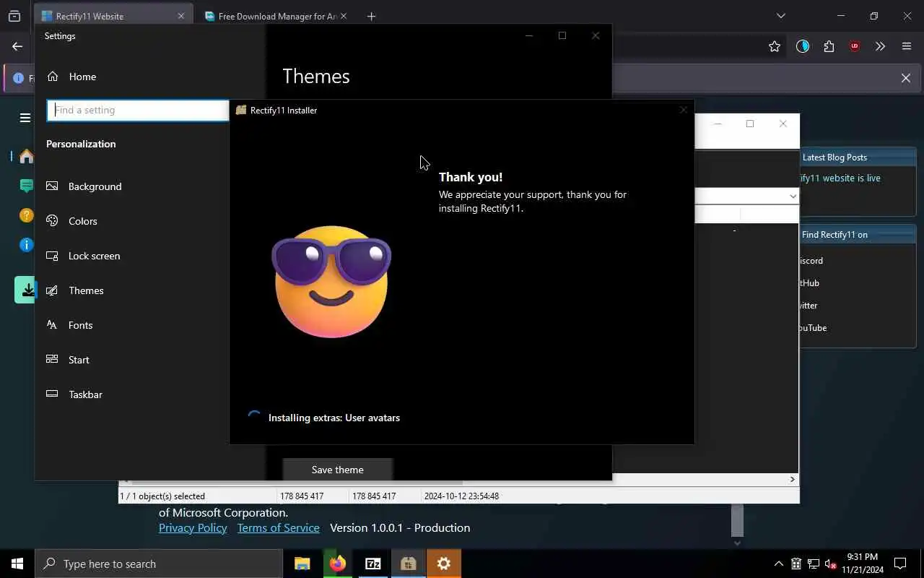Click the Taskbar icon in sidebar
924x578 pixels.
52,394
